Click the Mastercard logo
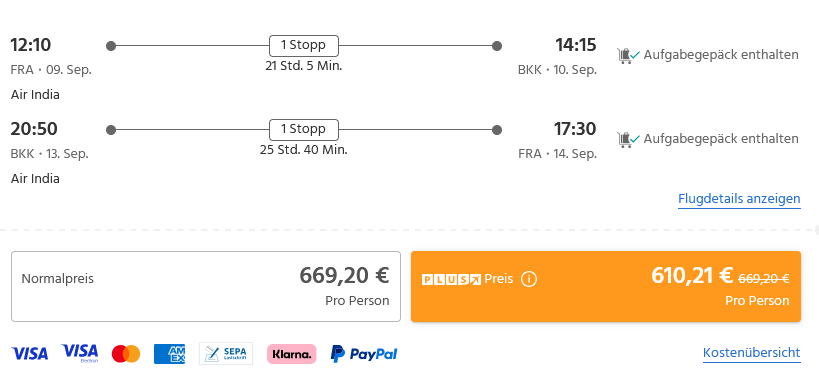819x368 pixels. point(126,354)
